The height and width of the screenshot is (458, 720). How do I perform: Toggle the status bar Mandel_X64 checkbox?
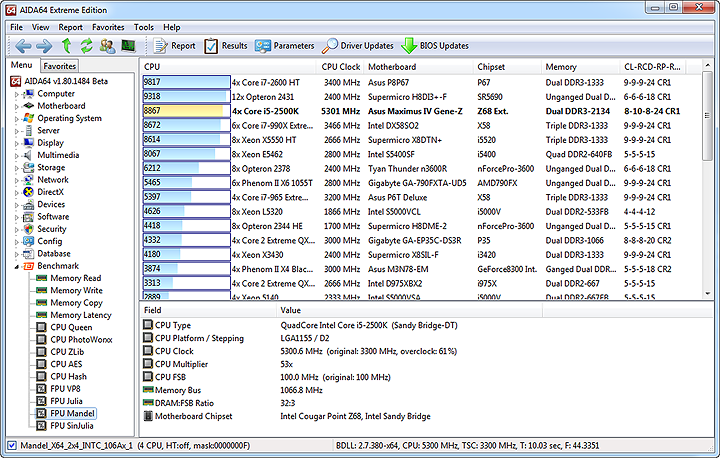(x=12, y=445)
